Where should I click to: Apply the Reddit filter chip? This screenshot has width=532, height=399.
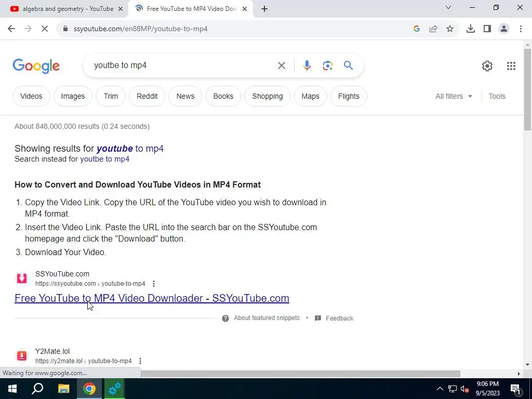[147, 96]
